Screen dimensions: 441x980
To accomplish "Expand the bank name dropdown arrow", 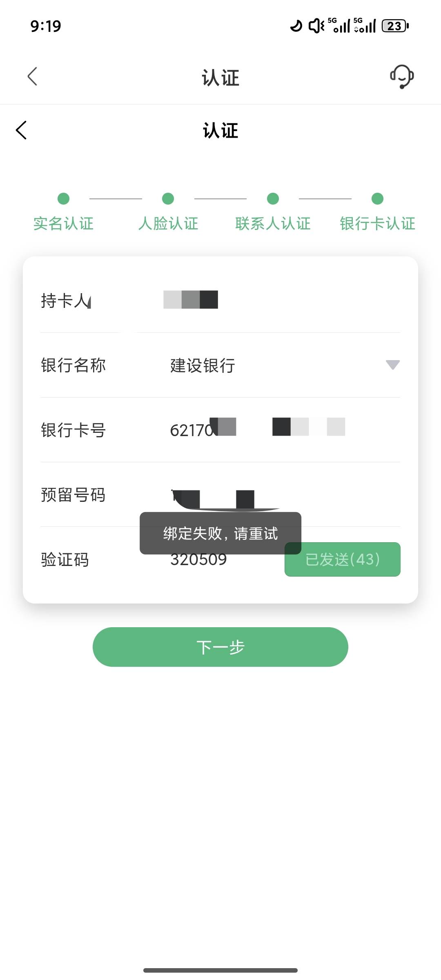I will click(x=392, y=365).
